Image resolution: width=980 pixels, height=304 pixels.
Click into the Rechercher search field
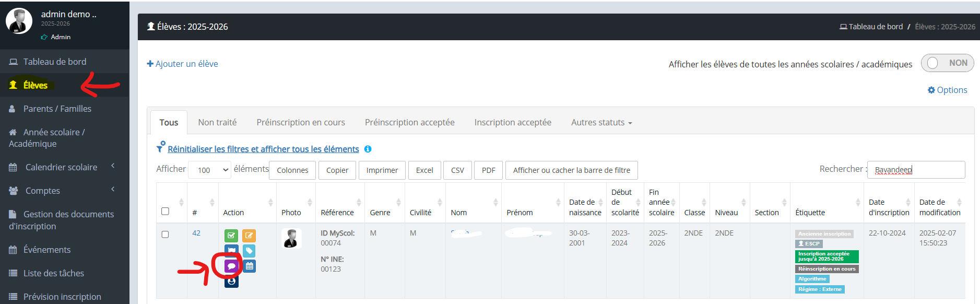point(916,170)
